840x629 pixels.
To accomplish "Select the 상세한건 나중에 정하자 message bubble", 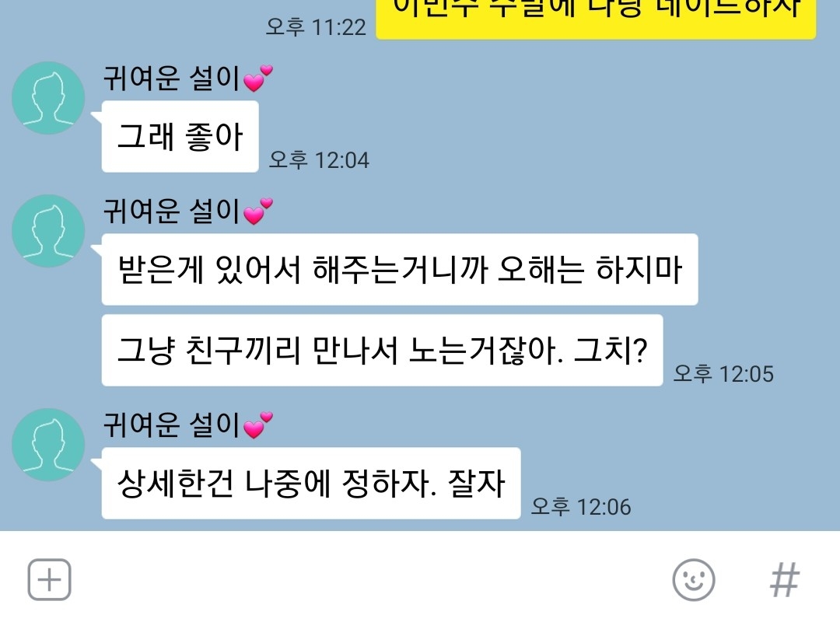I will pos(311,483).
